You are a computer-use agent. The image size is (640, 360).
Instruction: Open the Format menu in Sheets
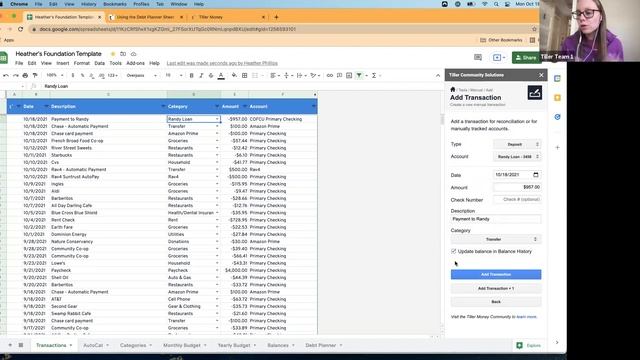click(82, 63)
